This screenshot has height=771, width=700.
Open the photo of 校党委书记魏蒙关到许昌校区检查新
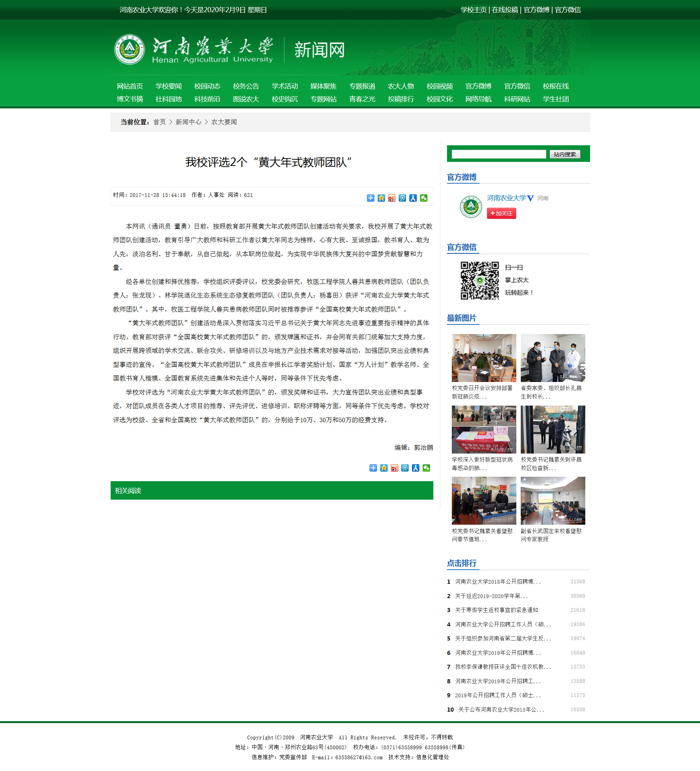pyautogui.click(x=553, y=430)
